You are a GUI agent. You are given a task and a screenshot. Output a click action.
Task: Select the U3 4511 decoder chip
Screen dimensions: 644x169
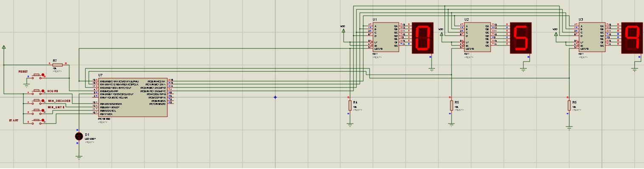(x=592, y=37)
